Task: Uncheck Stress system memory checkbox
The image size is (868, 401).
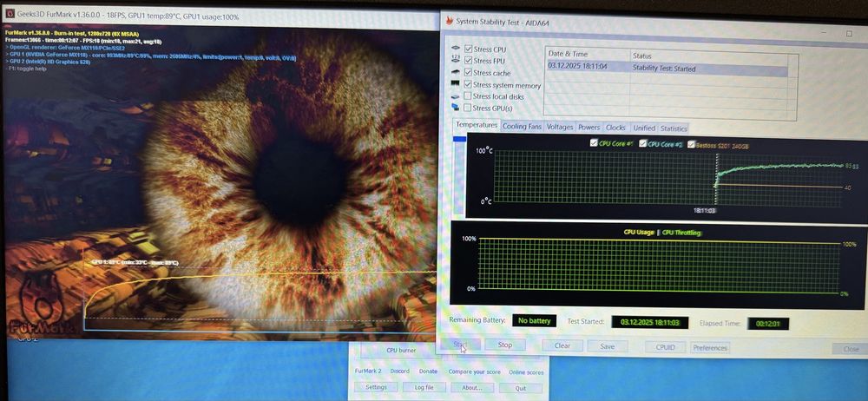Action: [x=469, y=85]
